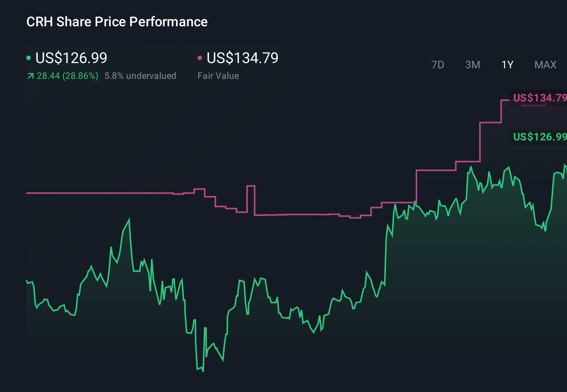567x392 pixels.
Task: Expand details on the Fair Value label
Action: [x=218, y=76]
